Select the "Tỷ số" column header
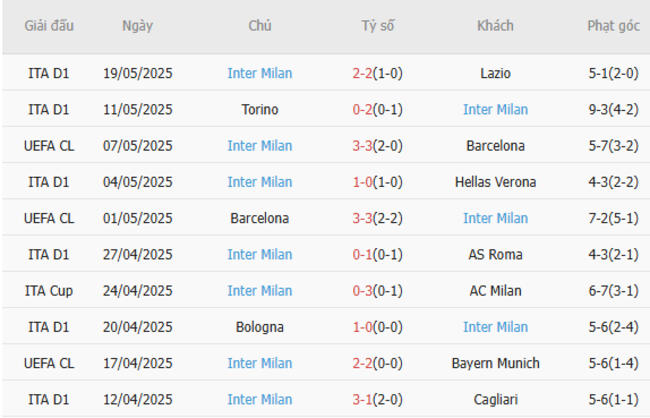This screenshot has height=418, width=650. [378, 26]
